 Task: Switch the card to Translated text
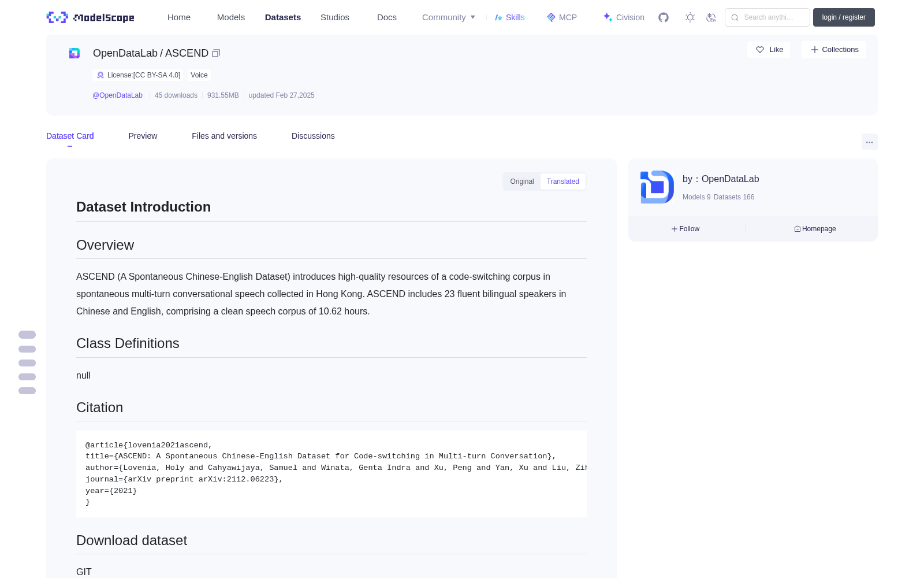[563, 181]
